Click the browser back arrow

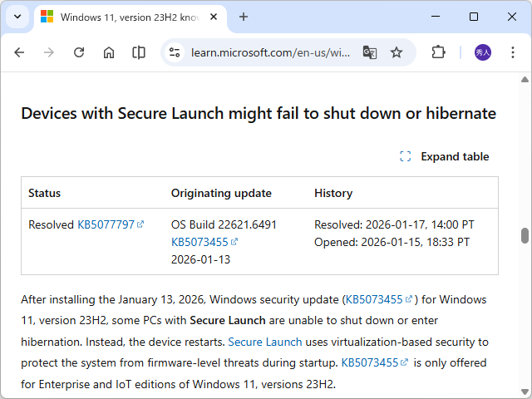click(19, 52)
